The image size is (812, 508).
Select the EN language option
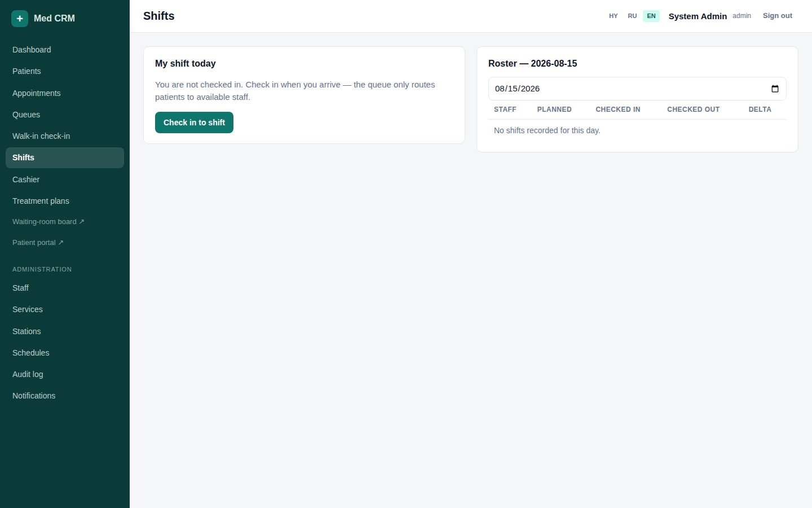[651, 16]
